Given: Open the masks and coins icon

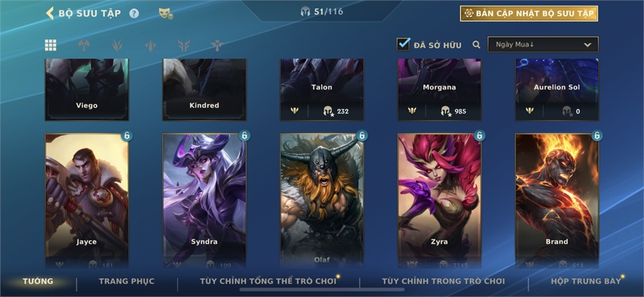Looking at the screenshot, I should pos(166,14).
